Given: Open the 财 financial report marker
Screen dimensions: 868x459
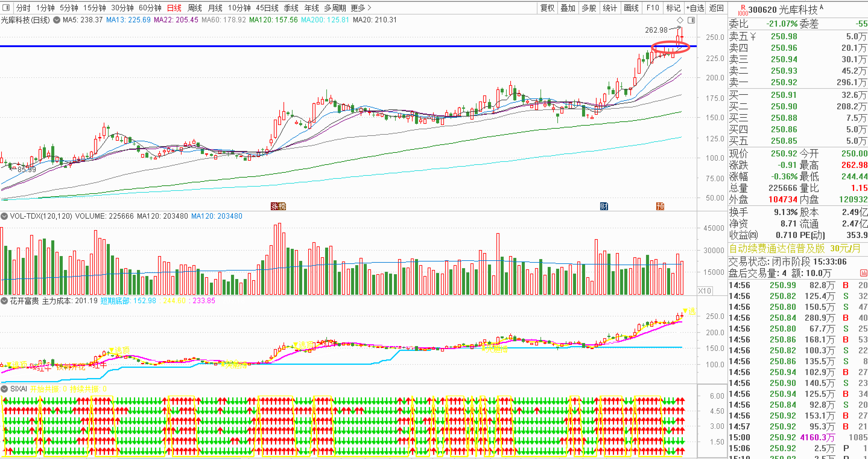Looking at the screenshot, I should point(604,206).
